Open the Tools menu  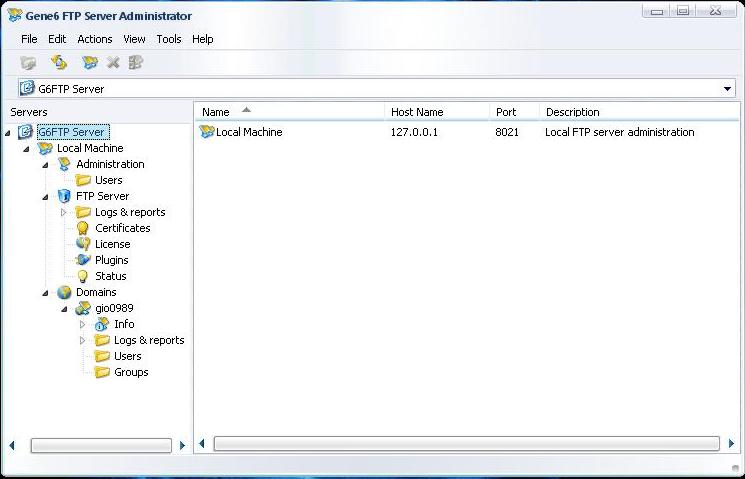(x=169, y=39)
